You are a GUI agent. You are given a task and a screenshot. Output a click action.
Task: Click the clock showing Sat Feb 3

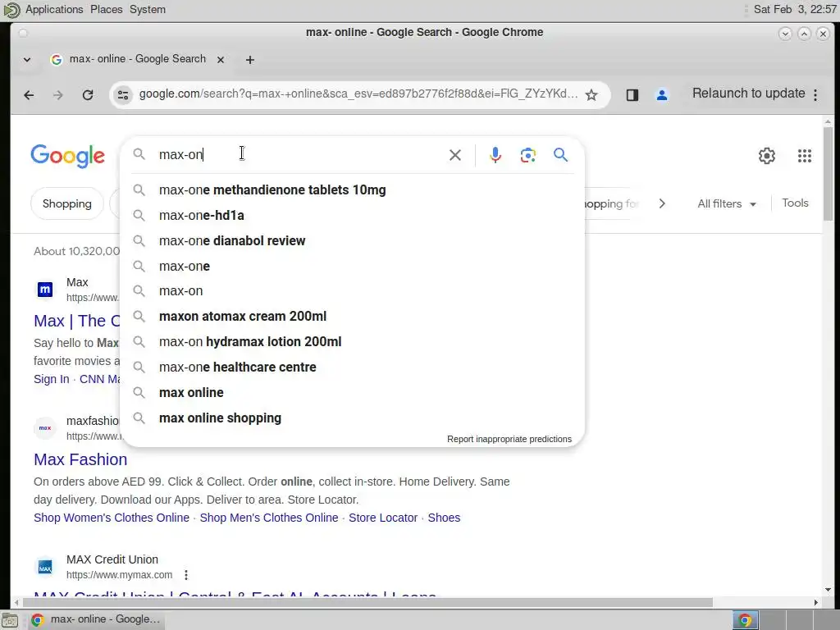795,10
